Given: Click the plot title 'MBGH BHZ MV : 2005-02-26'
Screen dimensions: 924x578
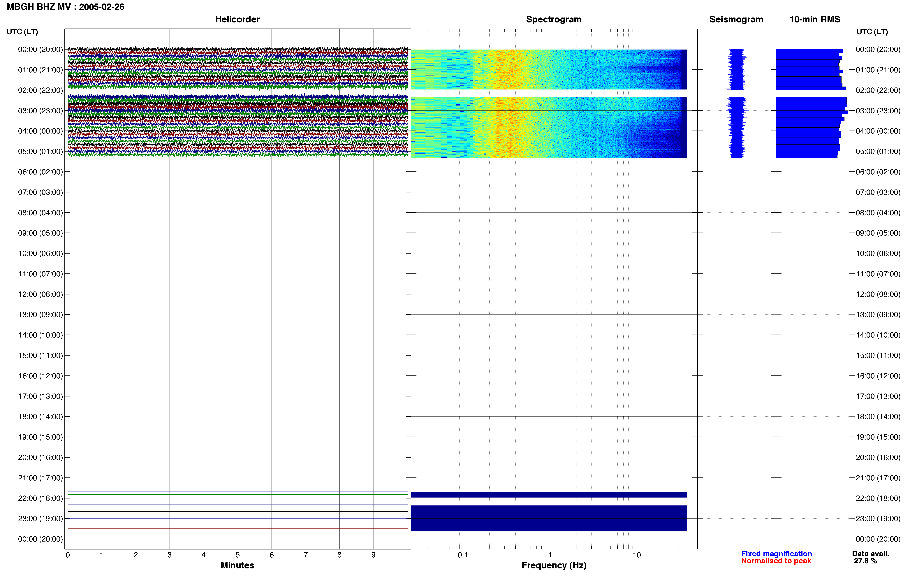Looking at the screenshot, I should [x=65, y=7].
